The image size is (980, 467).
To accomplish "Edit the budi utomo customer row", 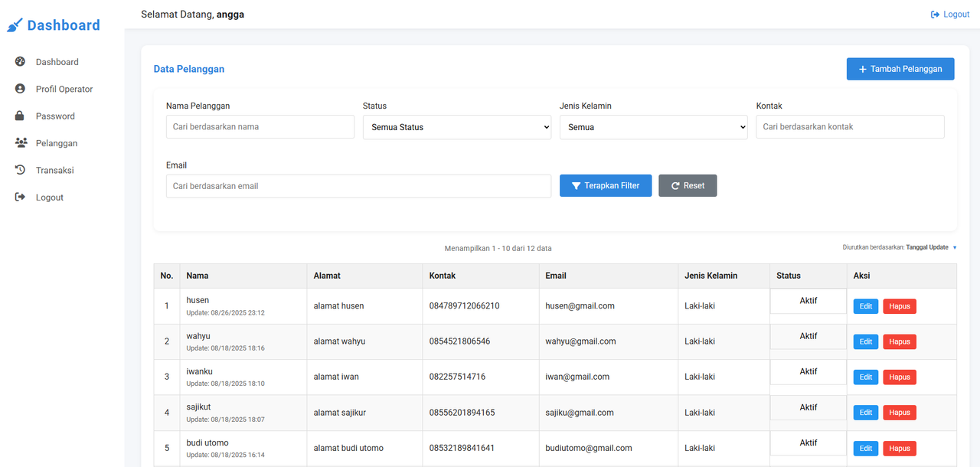I will pyautogui.click(x=866, y=449).
